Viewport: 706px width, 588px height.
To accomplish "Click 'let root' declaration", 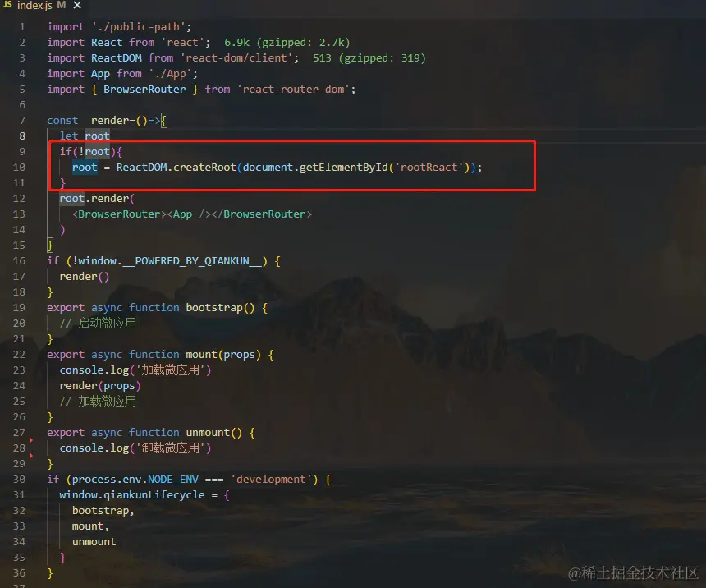I will tap(85, 136).
